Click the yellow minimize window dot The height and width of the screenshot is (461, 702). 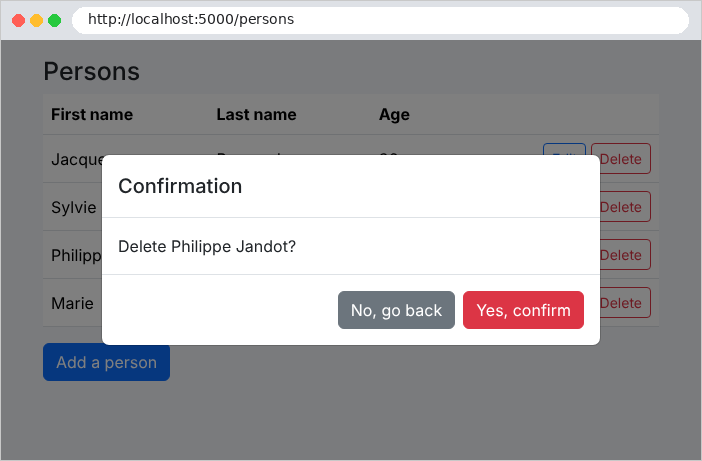pyautogui.click(x=36, y=21)
